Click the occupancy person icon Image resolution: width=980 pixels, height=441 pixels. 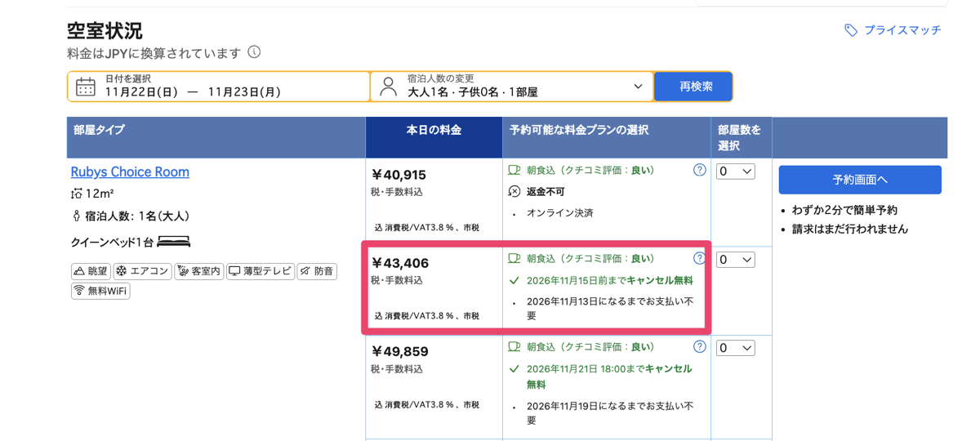[76, 216]
